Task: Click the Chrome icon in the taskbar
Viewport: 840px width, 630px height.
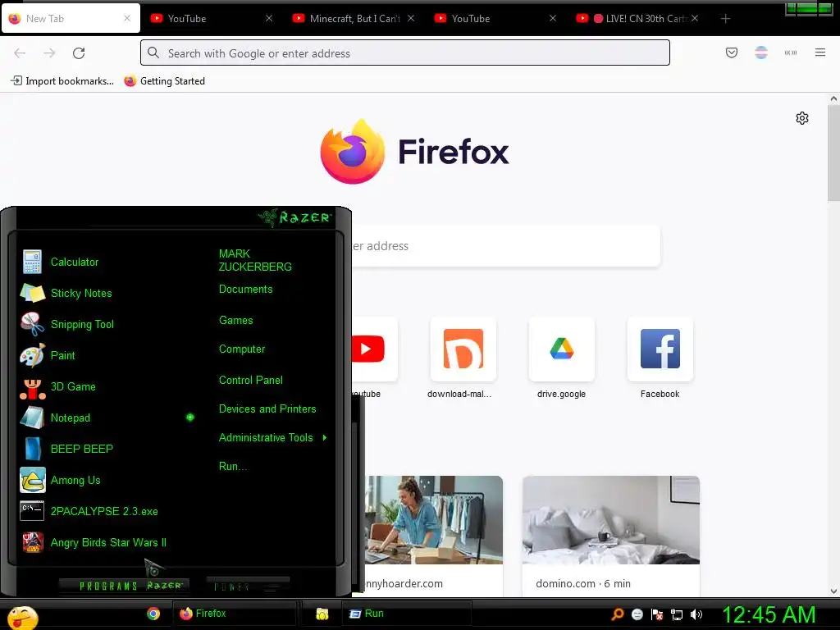Action: tap(153, 614)
